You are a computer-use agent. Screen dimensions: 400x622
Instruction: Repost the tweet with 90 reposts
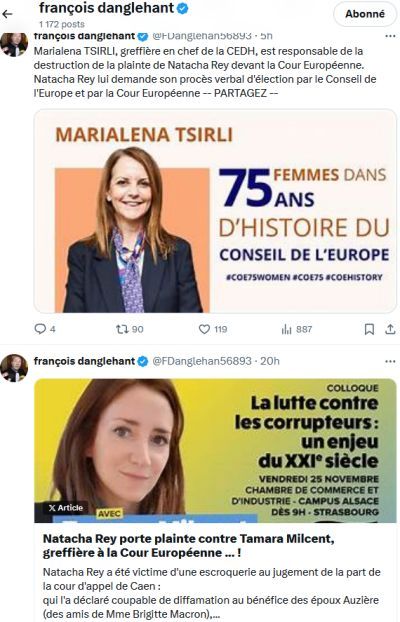[x=129, y=329]
